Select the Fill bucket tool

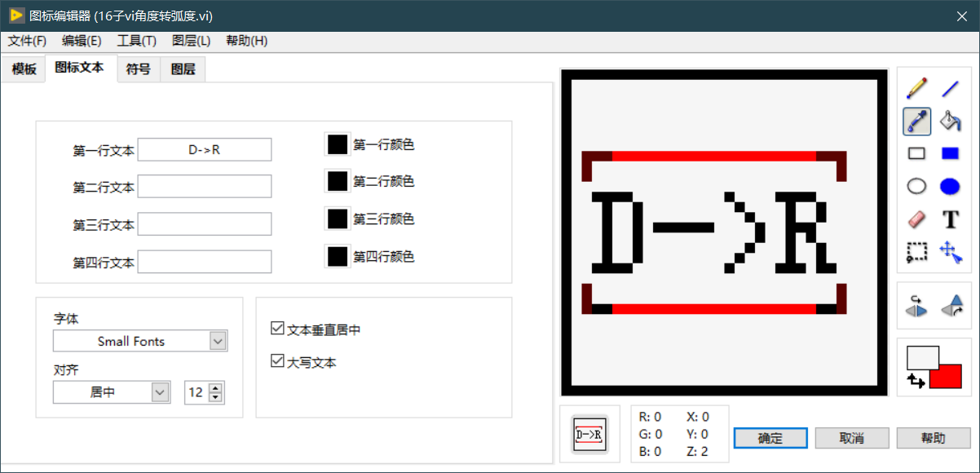click(x=948, y=121)
